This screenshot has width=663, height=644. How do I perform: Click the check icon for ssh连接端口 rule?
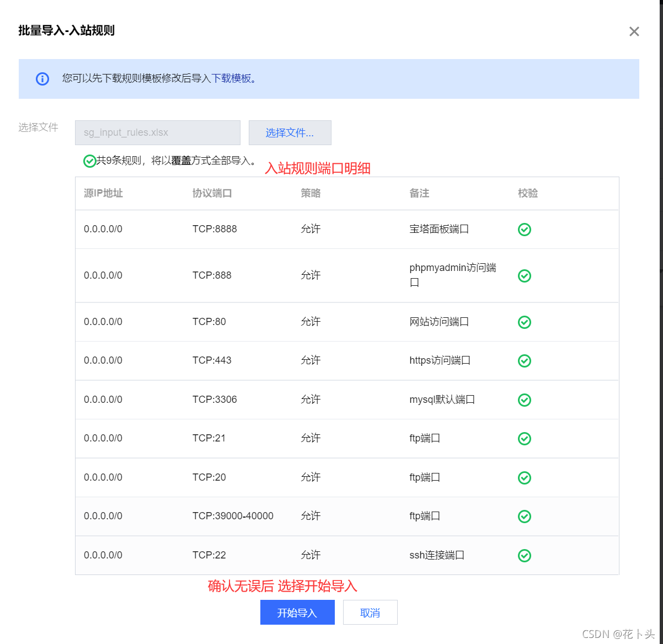coord(525,555)
